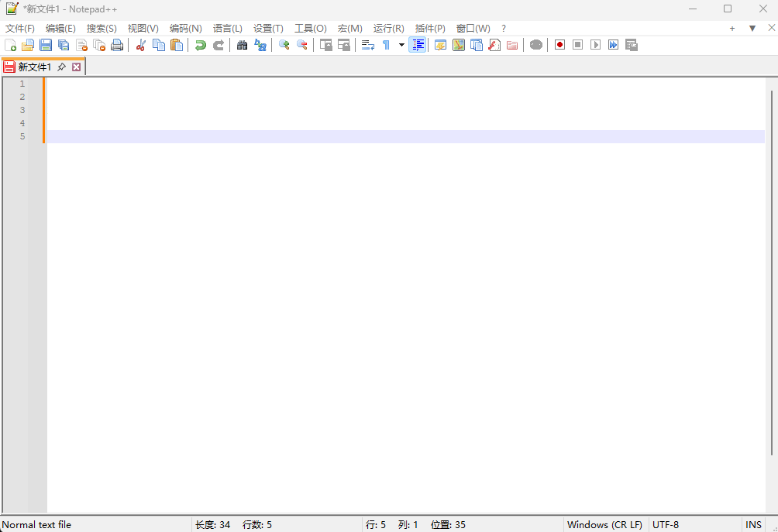Click the Save file toolbar icon
The image size is (778, 532).
46,45
